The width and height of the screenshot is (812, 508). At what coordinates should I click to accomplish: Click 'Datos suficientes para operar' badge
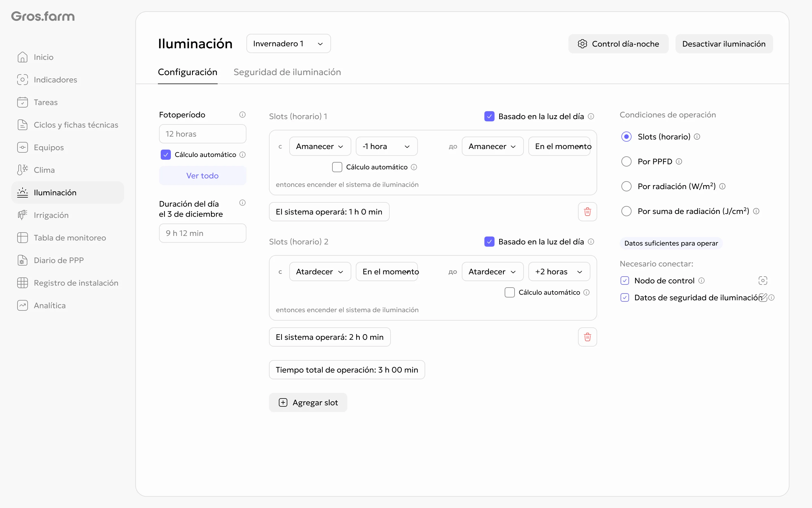[671, 243]
